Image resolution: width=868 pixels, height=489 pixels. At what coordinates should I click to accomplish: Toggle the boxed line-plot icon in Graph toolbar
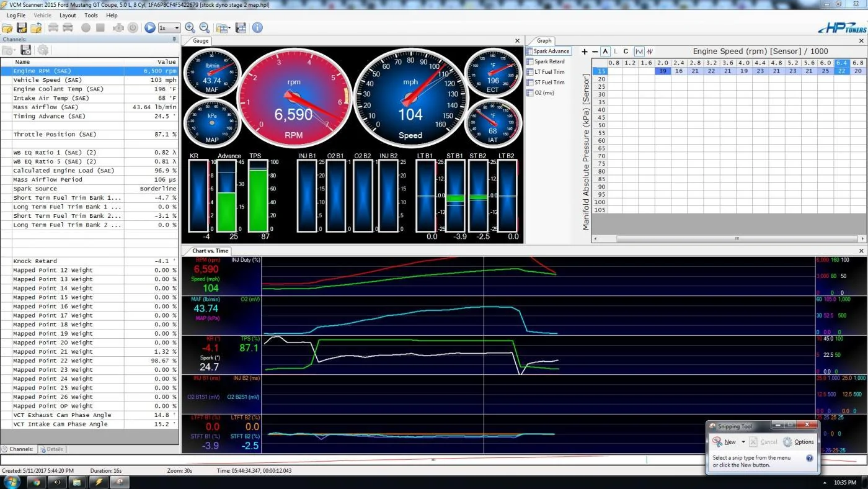click(x=639, y=52)
